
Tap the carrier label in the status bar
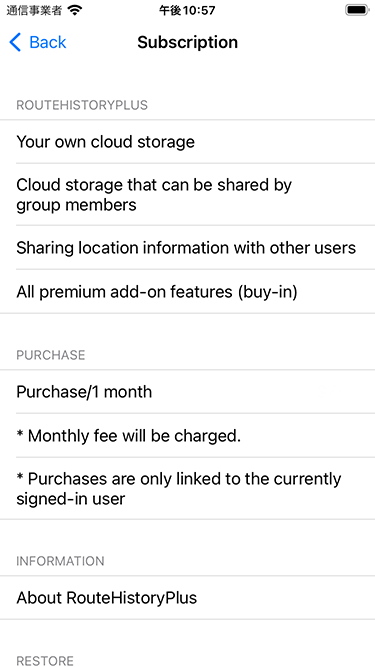pyautogui.click(x=34, y=10)
